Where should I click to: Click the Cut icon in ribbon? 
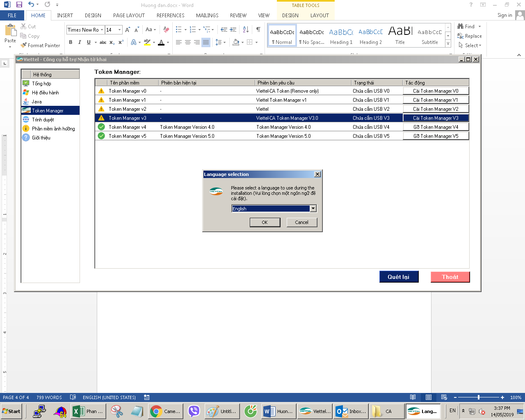click(28, 26)
